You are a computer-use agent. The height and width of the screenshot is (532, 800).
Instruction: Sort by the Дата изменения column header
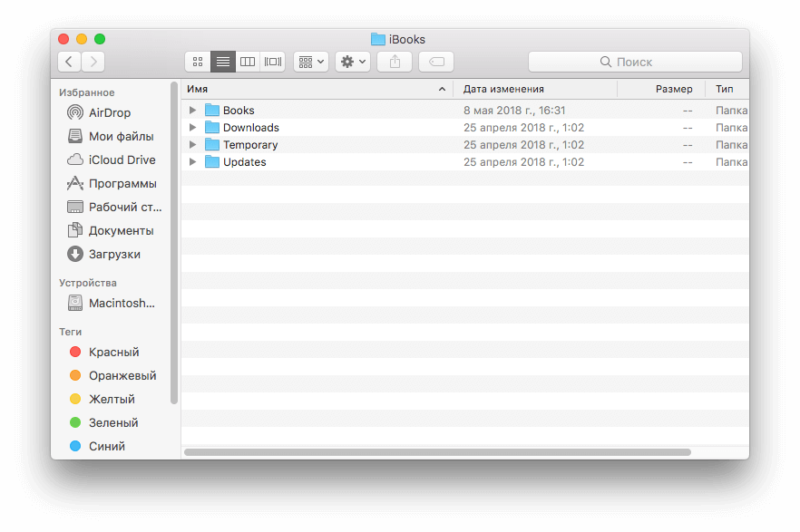(535, 89)
